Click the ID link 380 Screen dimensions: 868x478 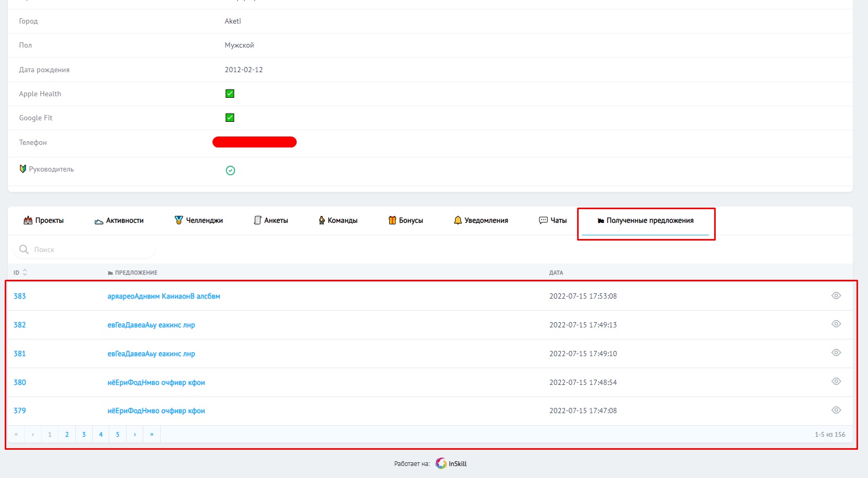[x=20, y=382]
